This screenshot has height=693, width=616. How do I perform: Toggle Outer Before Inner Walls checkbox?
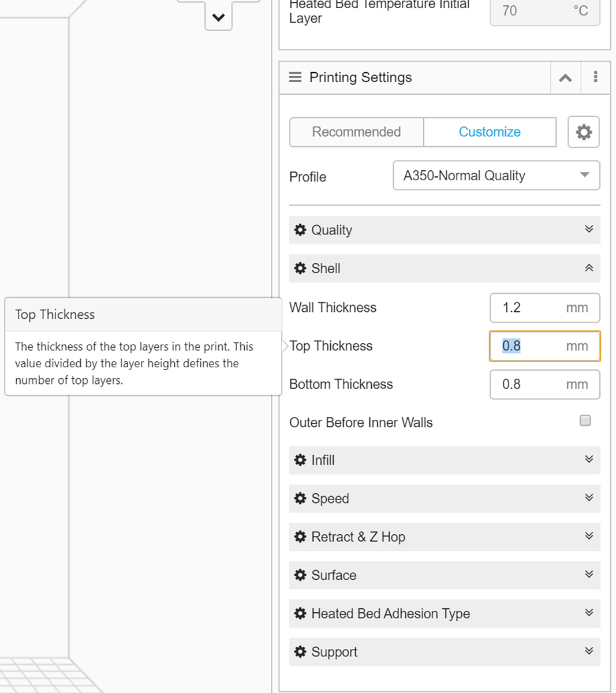[x=585, y=420]
